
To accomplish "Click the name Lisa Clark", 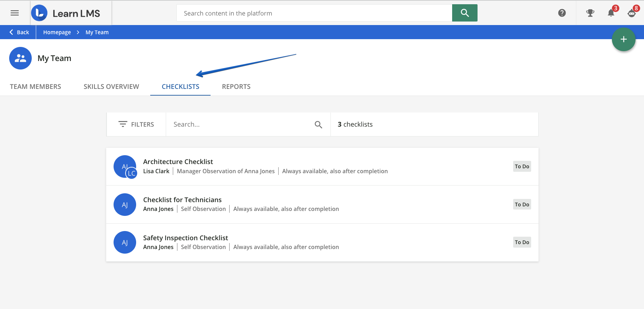I will coord(156,171).
